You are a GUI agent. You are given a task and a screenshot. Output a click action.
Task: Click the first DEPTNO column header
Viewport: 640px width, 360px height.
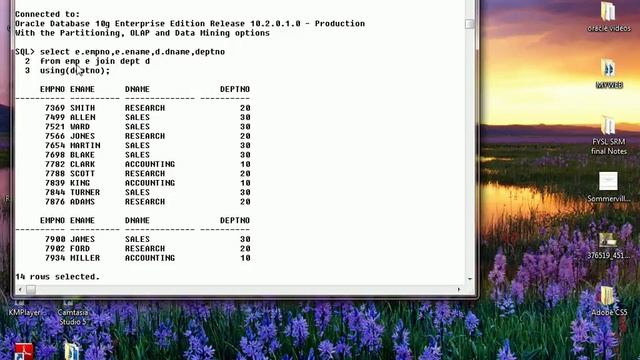click(x=235, y=89)
